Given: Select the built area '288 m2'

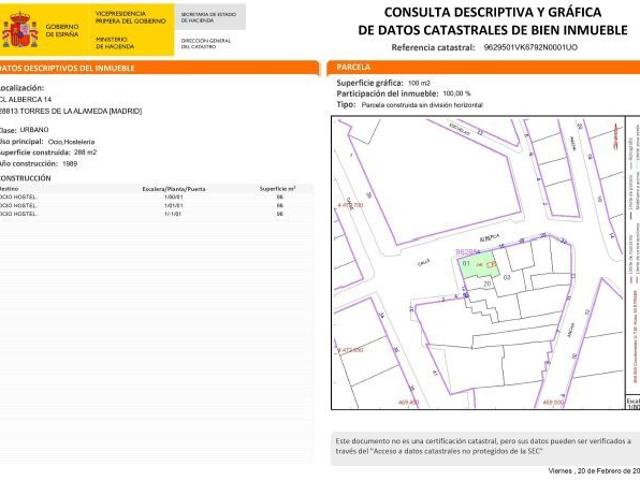Looking at the screenshot, I should pos(85,152).
